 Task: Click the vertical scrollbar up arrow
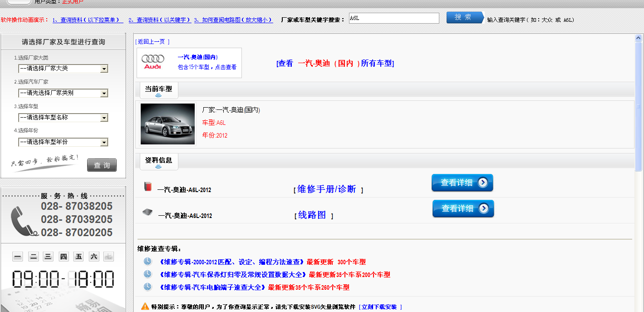tap(638, 38)
